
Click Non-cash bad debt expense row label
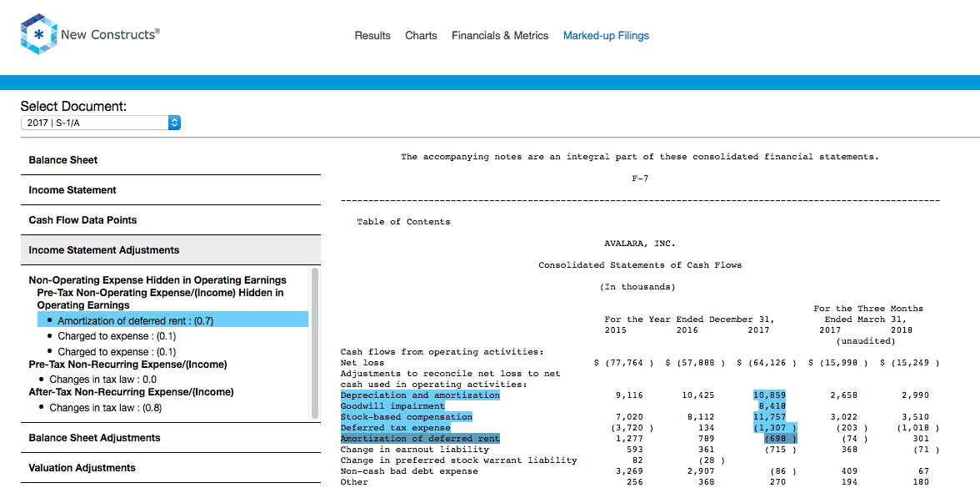pos(409,470)
